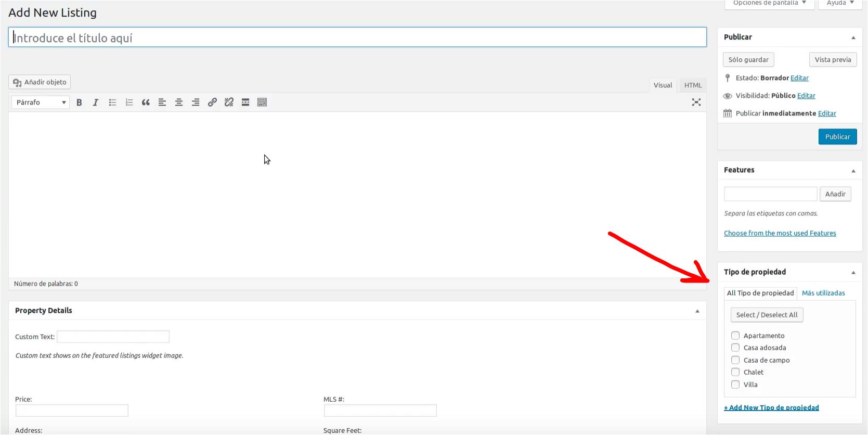Screen dimensions: 868x435
Task: Edit the Publicar inmediatamente schedule
Action: pyautogui.click(x=827, y=113)
